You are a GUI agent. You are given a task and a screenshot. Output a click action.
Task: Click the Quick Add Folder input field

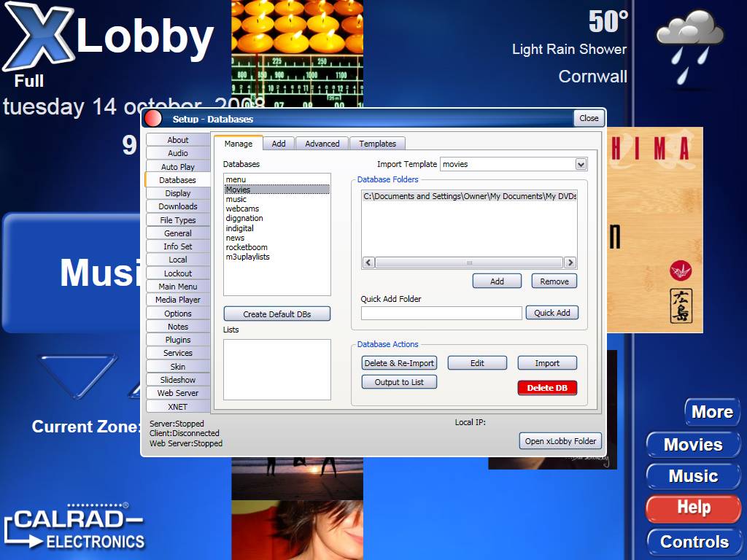tap(441, 313)
